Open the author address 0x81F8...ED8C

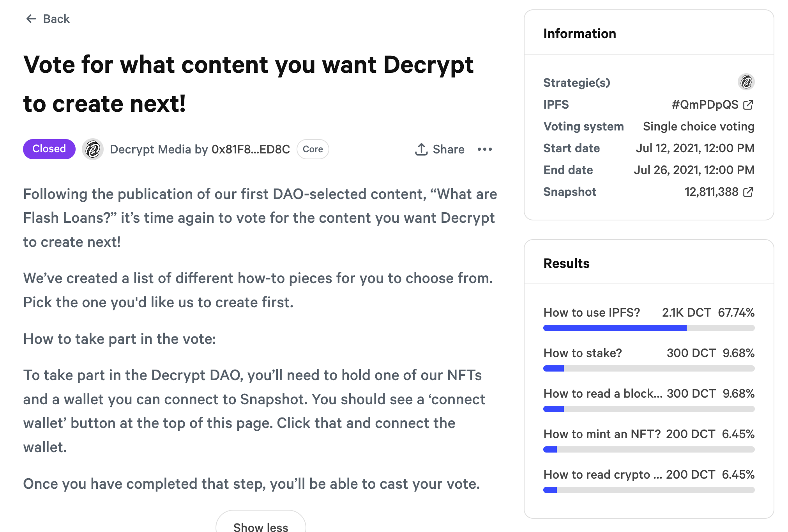(x=251, y=149)
